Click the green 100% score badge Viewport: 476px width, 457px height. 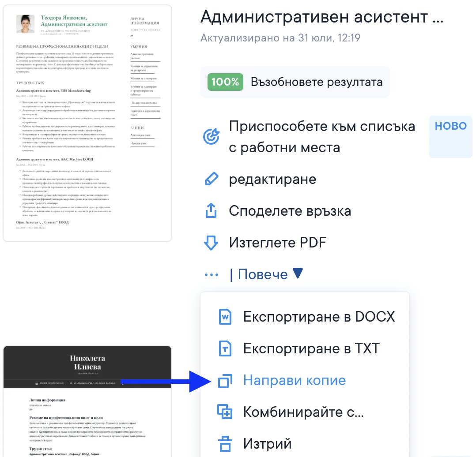[x=225, y=82]
